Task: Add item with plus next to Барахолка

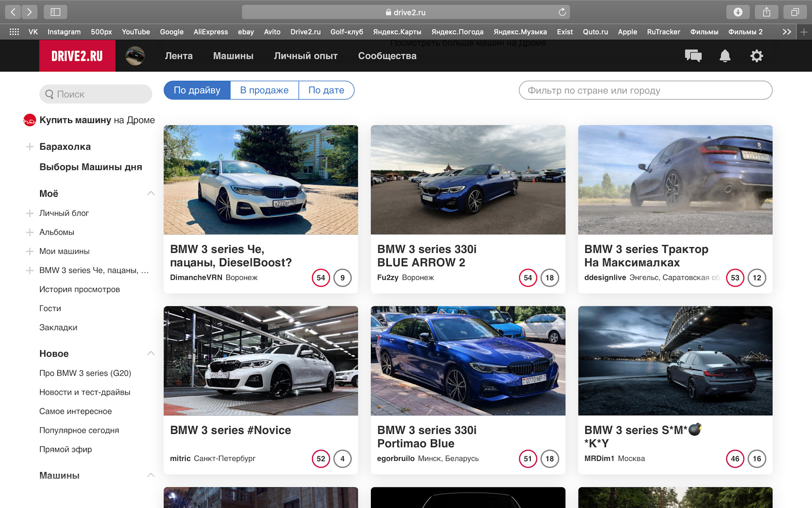Action: [30, 147]
